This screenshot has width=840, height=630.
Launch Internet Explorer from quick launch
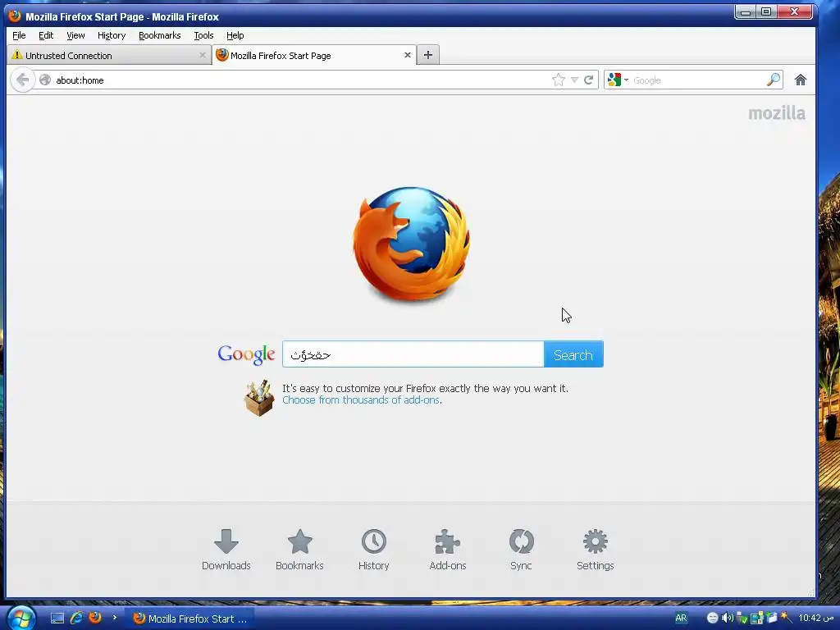pos(76,619)
